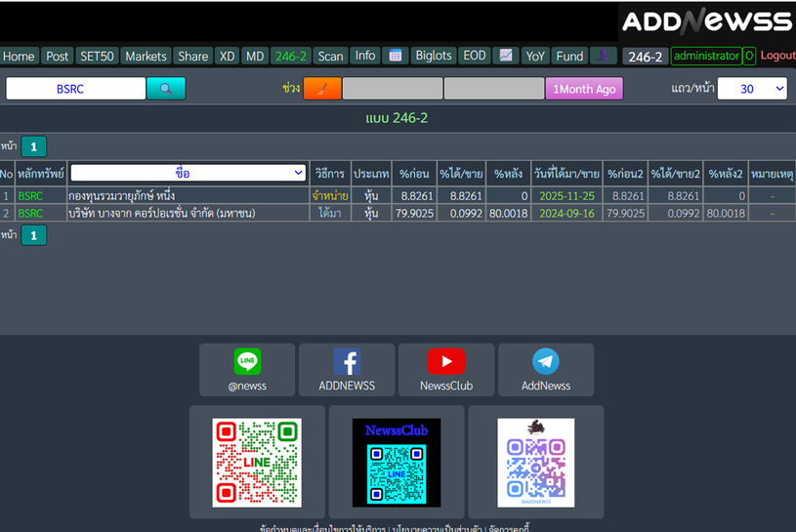The width and height of the screenshot is (796, 532).
Task: Click the 1Month Ago button
Action: [584, 89]
